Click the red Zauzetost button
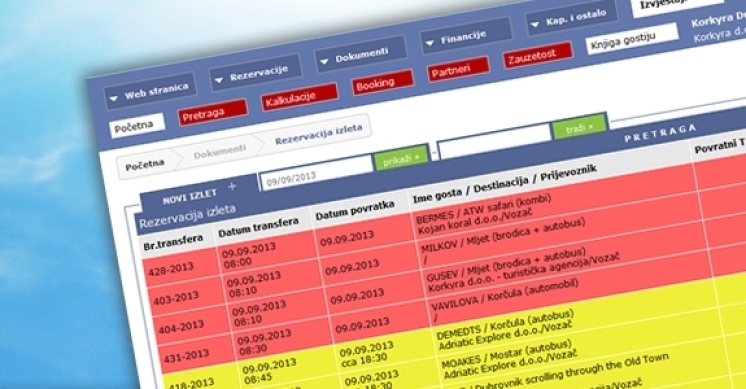746x389 pixels. (x=537, y=55)
